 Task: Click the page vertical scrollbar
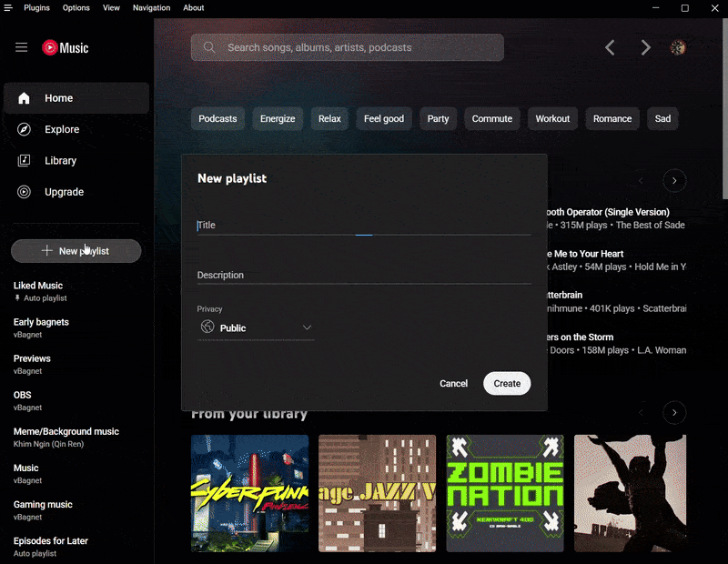point(724,109)
